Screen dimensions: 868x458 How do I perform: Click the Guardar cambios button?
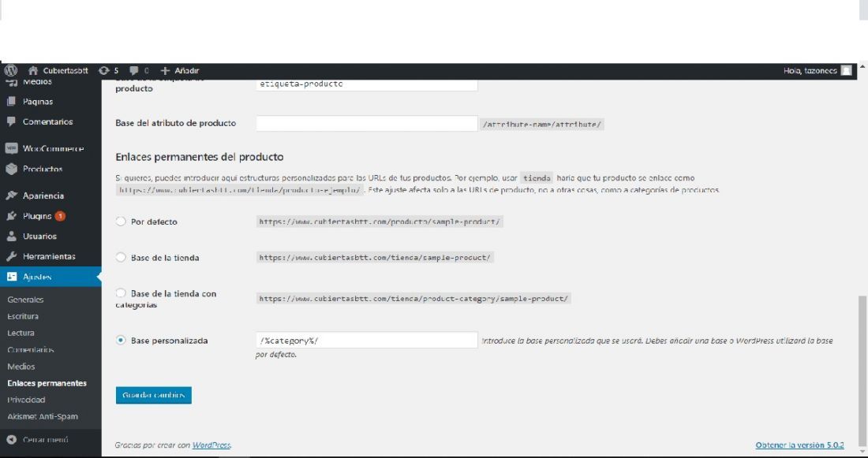coord(154,396)
